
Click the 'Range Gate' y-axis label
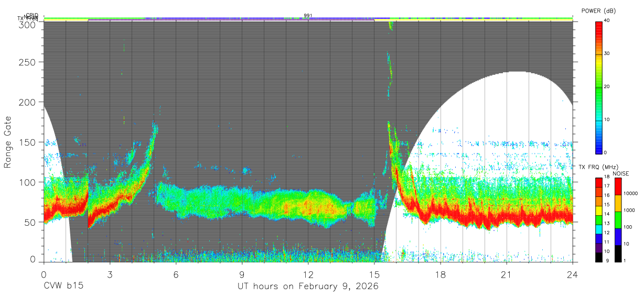[8, 142]
